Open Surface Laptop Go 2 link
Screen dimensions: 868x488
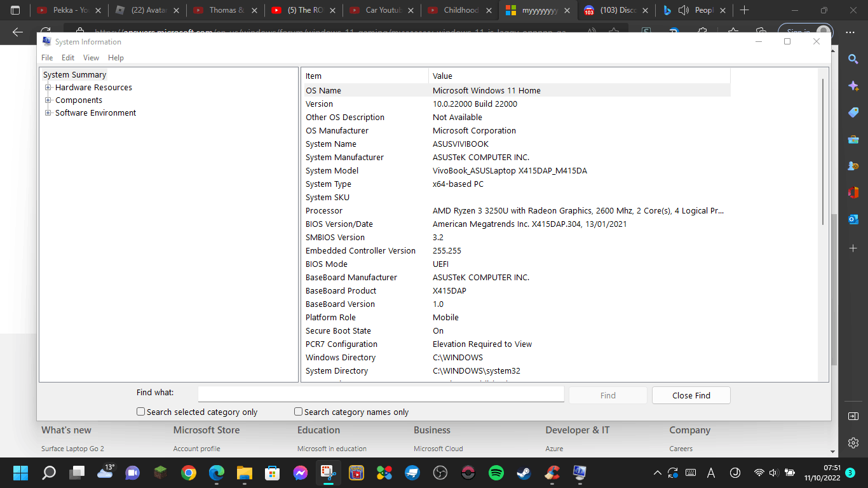[x=72, y=449]
